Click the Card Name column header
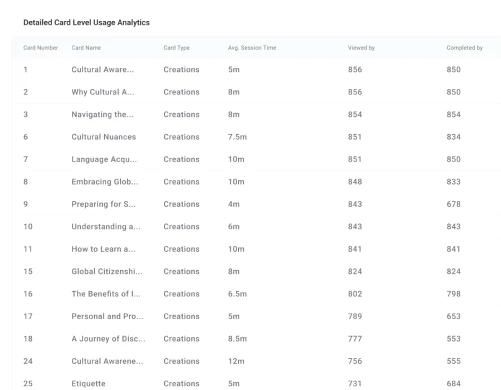This screenshot has width=501, height=390. click(x=86, y=48)
